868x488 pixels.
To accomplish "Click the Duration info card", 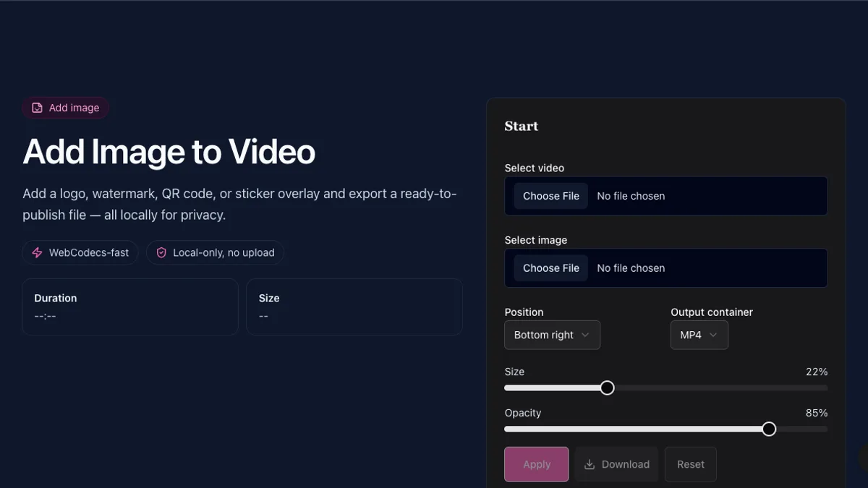I will point(130,307).
